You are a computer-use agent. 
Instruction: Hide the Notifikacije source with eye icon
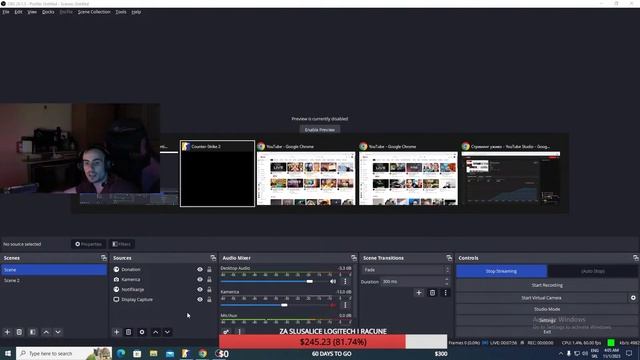[200, 289]
